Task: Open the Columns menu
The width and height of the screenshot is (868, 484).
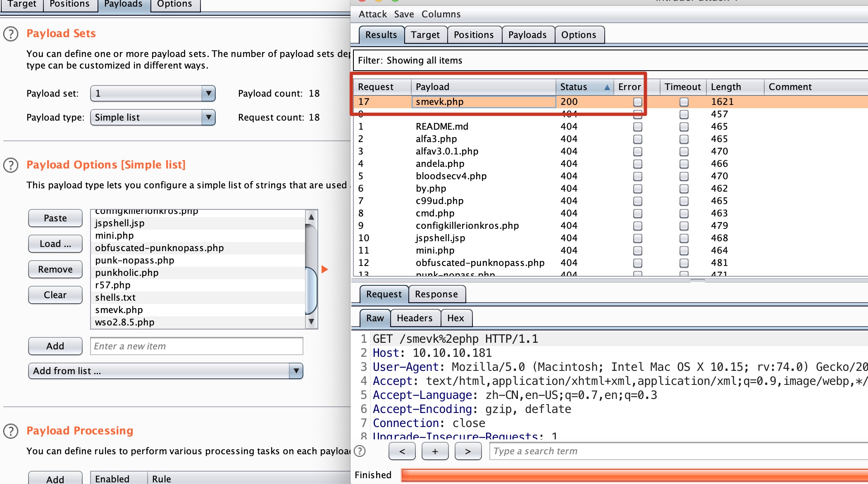Action: coord(441,14)
